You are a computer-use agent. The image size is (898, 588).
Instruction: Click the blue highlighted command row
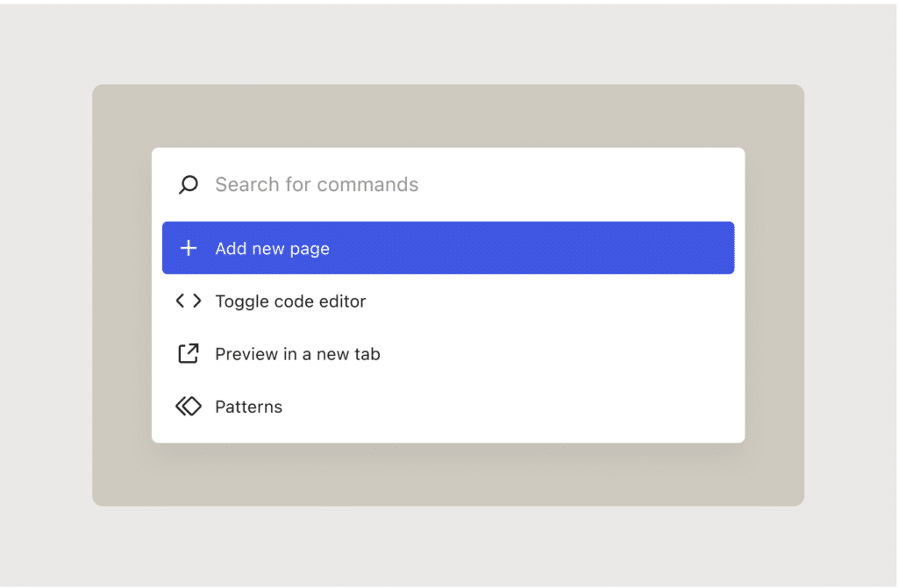click(448, 248)
